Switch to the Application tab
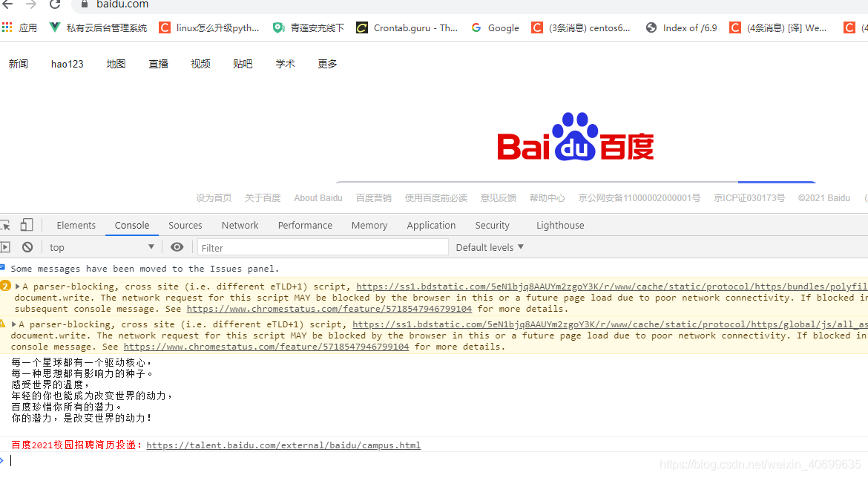868x478 pixels. point(431,226)
